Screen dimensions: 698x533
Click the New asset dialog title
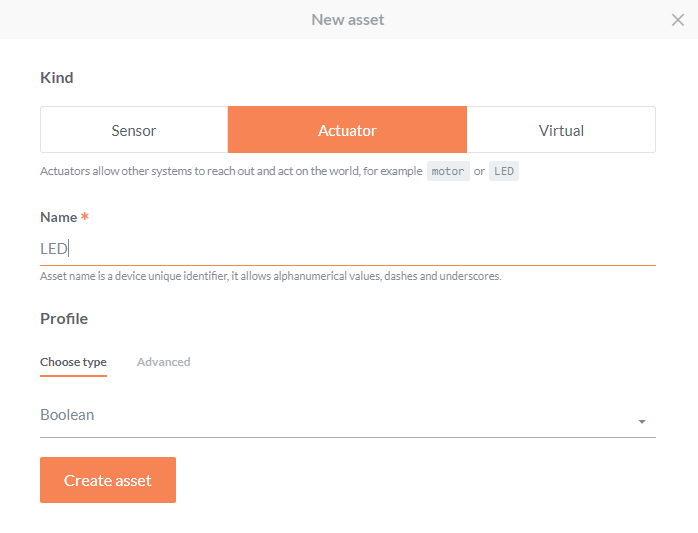pos(347,20)
